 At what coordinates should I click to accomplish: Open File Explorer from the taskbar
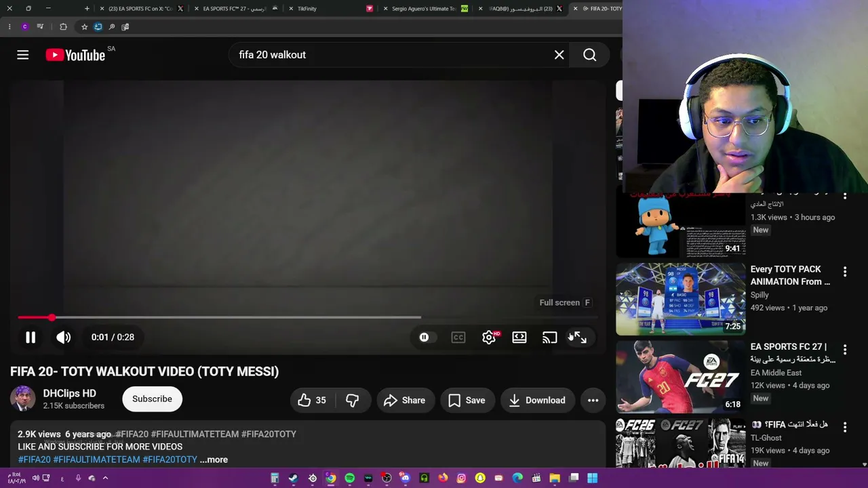coord(555,478)
